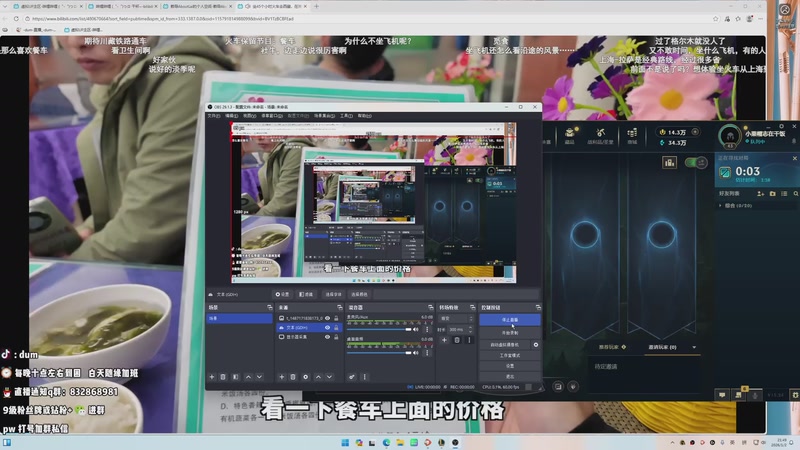Add a new scene transition

pos(444,340)
